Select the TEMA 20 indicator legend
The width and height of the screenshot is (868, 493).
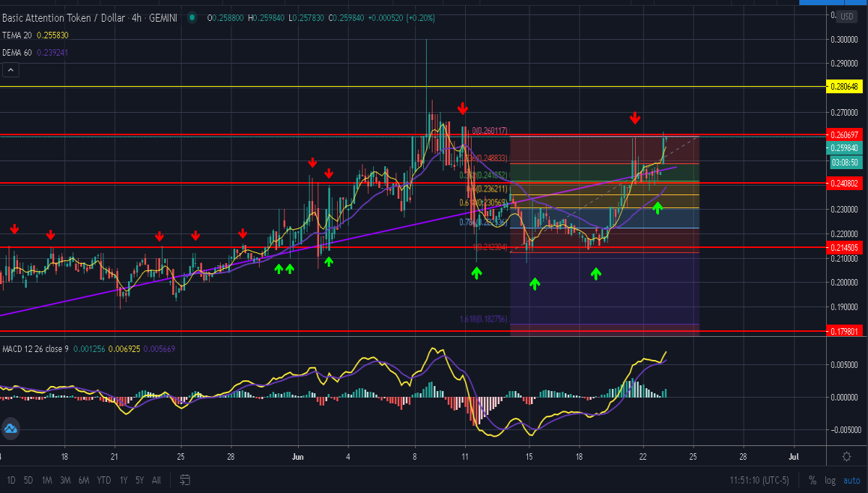click(17, 35)
